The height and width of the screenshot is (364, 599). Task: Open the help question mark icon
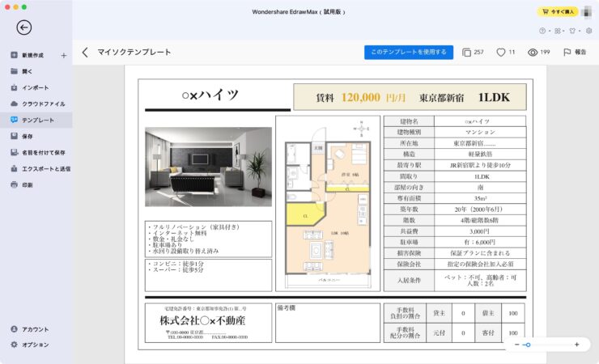[x=543, y=31]
